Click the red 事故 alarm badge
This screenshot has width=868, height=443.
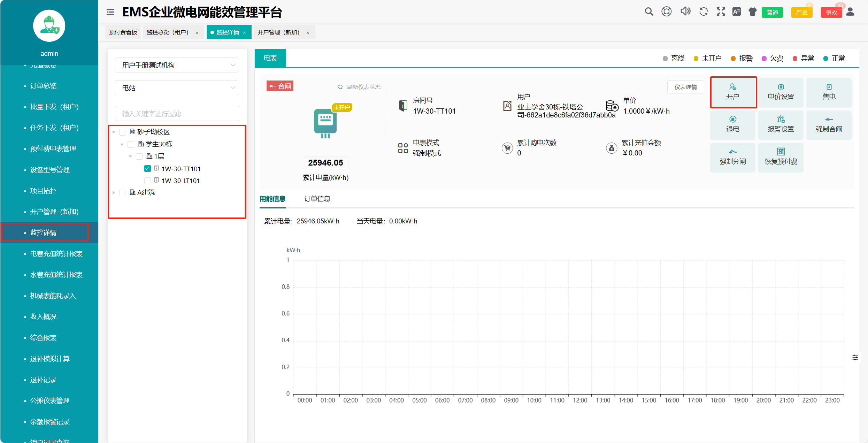831,12
